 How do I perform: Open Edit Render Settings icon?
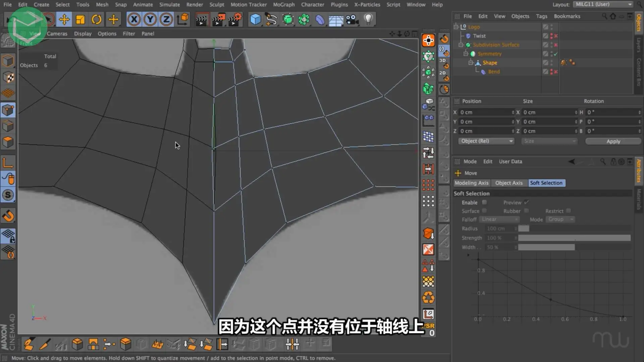tap(235, 19)
